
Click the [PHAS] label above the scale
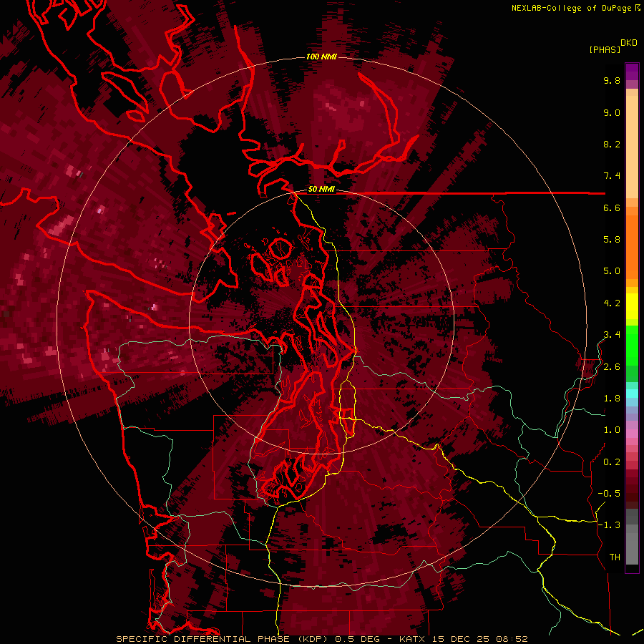[605, 49]
